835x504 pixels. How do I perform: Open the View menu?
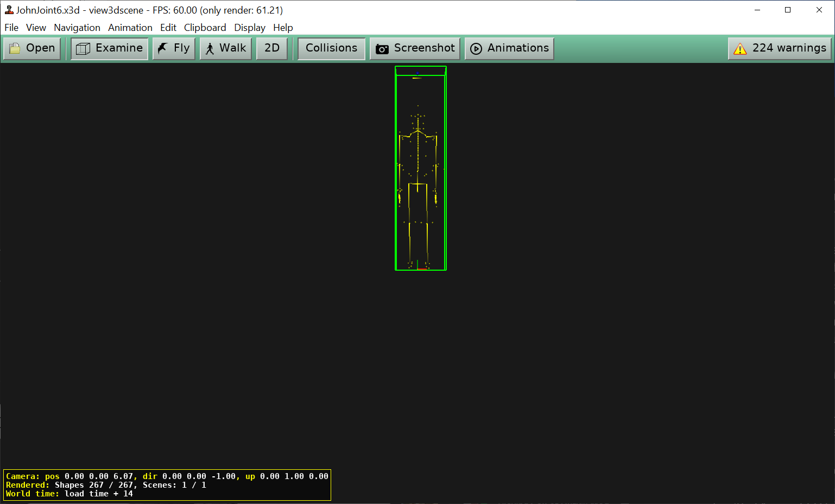point(36,28)
